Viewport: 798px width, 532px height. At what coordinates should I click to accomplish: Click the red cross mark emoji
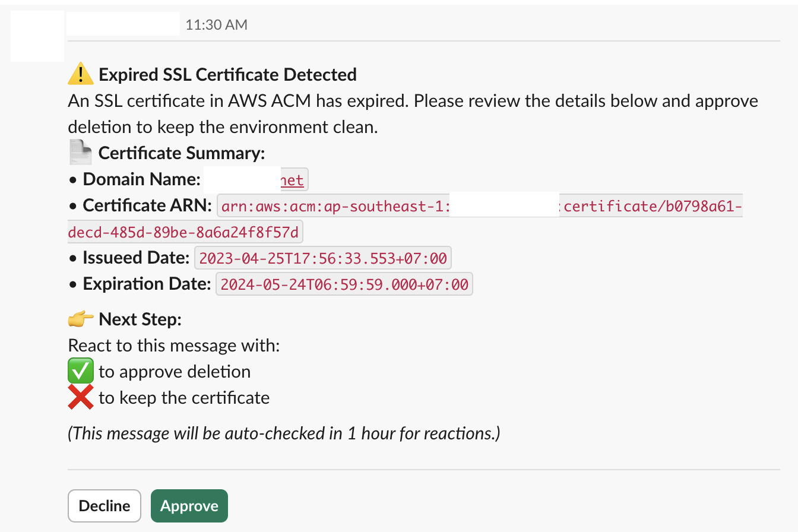pyautogui.click(x=81, y=397)
